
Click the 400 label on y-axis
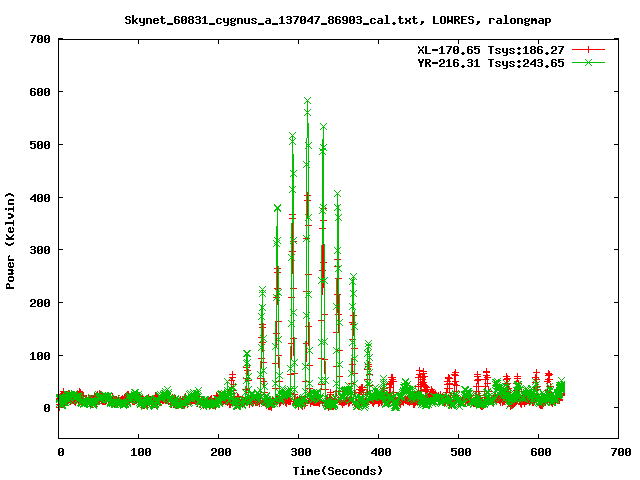(40, 198)
